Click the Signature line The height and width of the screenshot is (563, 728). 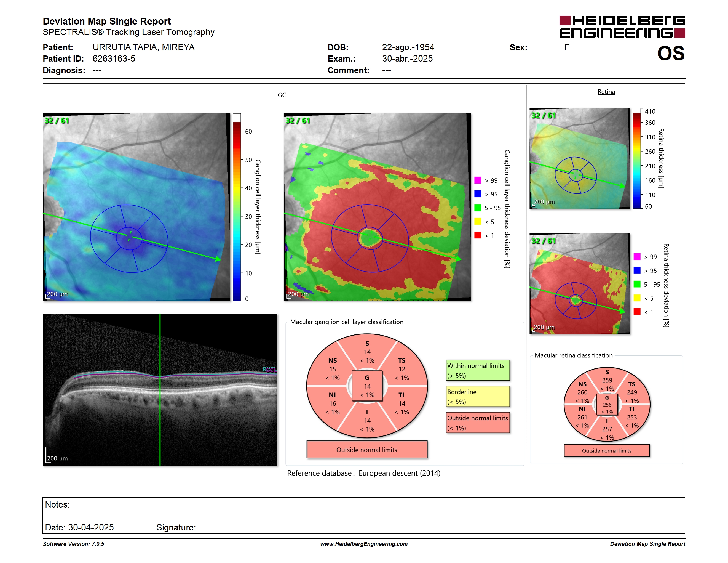pos(176,527)
